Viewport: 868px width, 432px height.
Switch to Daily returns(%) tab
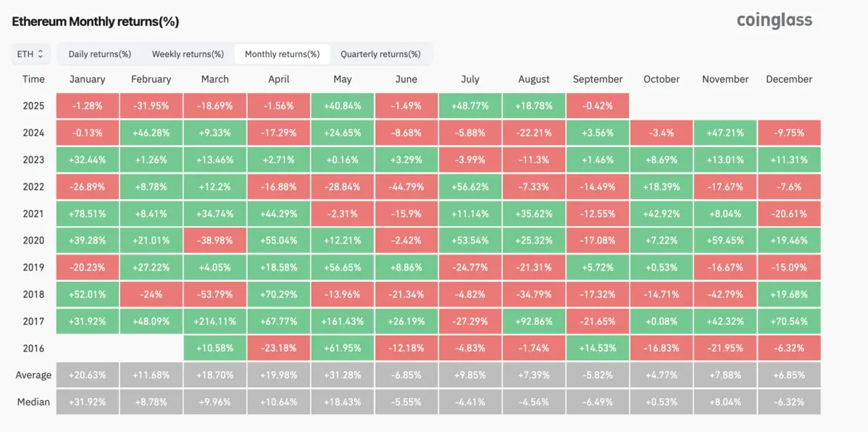99,54
